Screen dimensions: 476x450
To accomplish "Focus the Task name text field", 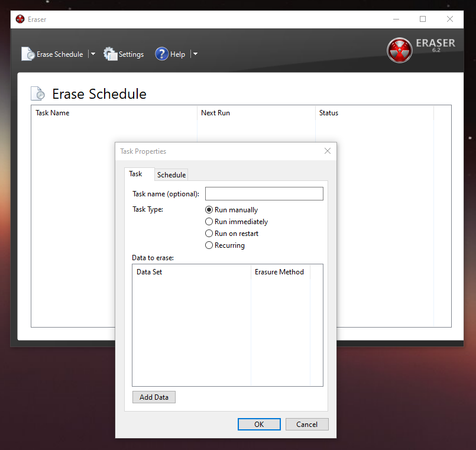I will [264, 194].
